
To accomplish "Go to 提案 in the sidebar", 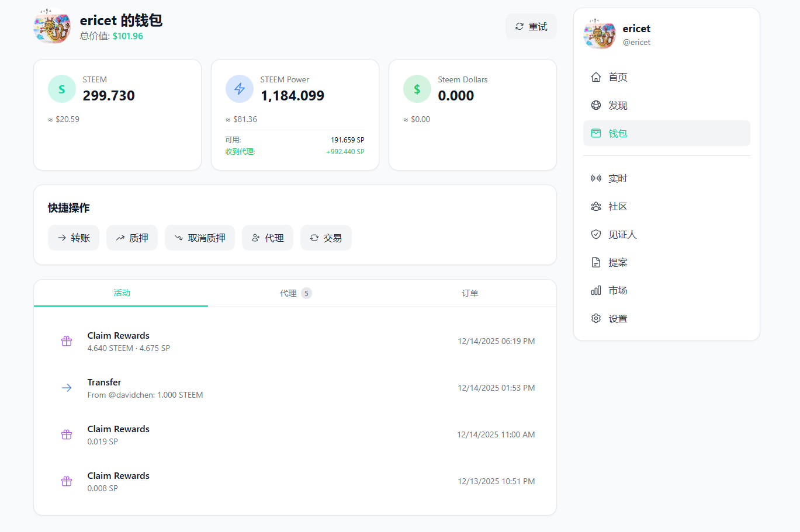I will click(667, 262).
